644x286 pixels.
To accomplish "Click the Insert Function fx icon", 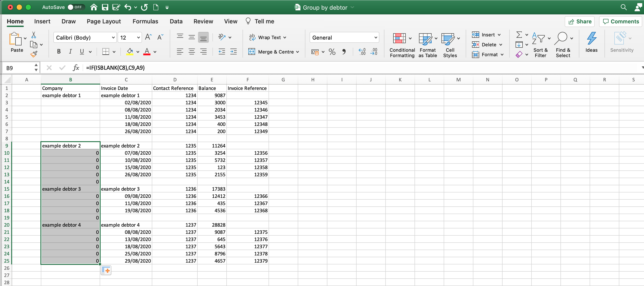I will [x=76, y=68].
